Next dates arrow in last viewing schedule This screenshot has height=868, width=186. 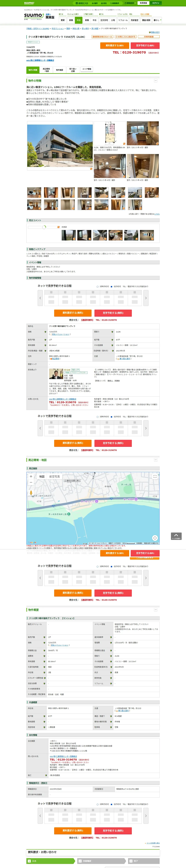click(x=146, y=815)
